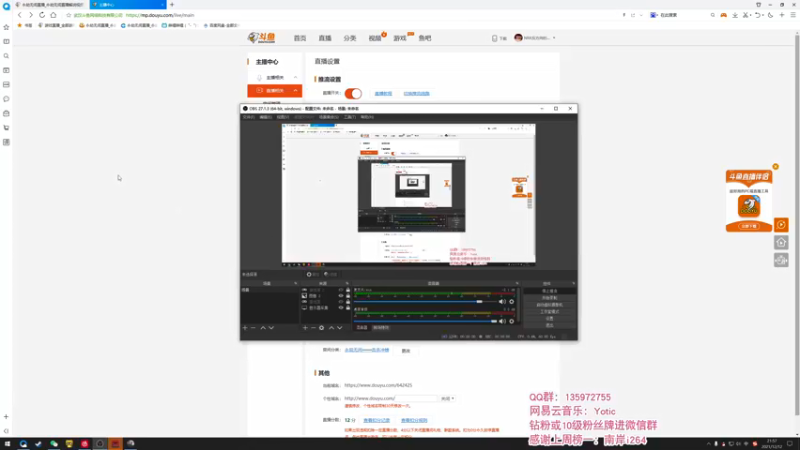The image size is (800, 450).
Task: Click the Douyu logo in page header
Action: (x=261, y=38)
